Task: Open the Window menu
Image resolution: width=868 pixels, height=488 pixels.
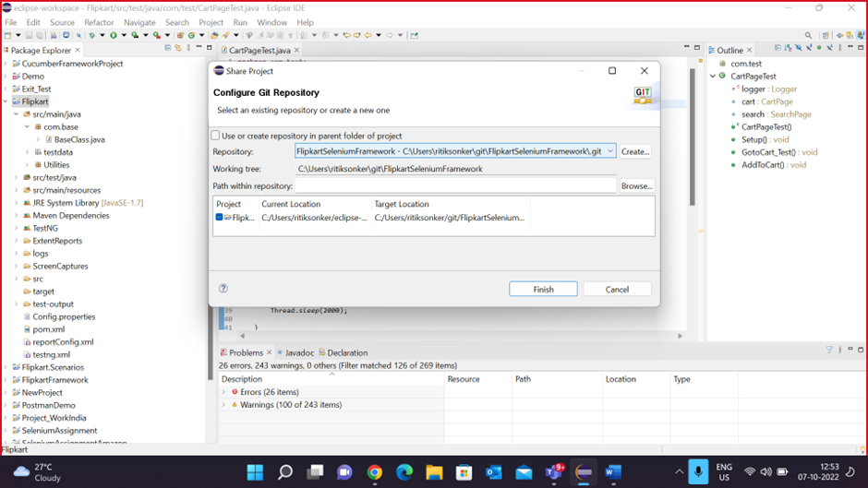Action: click(x=271, y=22)
